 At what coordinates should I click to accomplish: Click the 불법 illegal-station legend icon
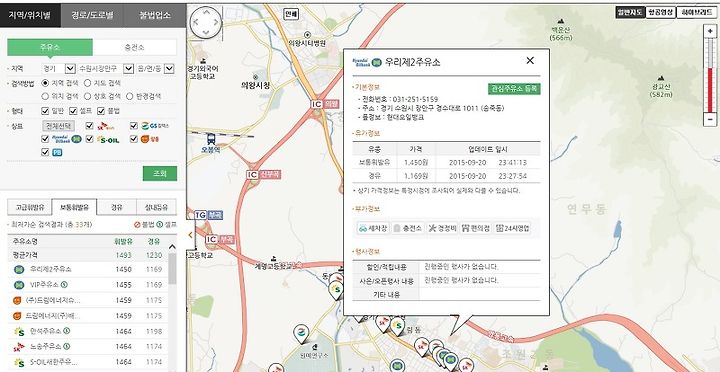pos(137,225)
